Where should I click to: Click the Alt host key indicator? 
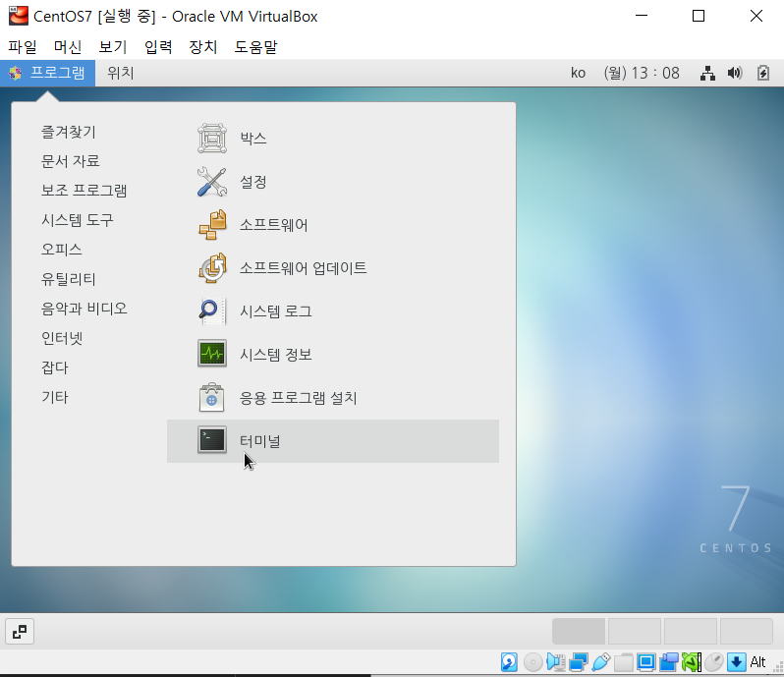coord(757,662)
